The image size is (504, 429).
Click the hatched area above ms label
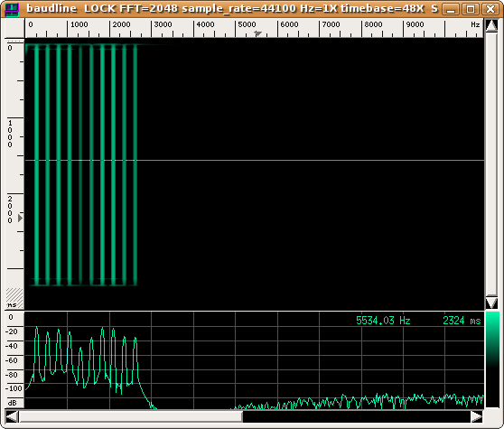tap(14, 294)
